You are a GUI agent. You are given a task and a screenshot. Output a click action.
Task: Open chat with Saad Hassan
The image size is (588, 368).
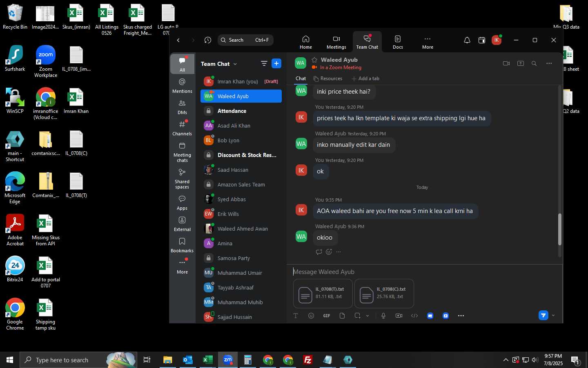click(x=241, y=170)
